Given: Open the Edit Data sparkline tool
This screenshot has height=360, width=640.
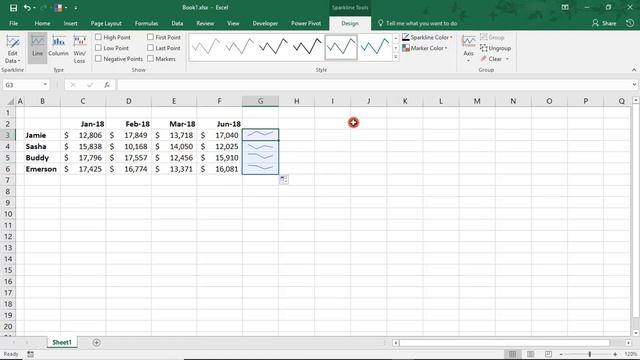Looking at the screenshot, I should (13, 49).
